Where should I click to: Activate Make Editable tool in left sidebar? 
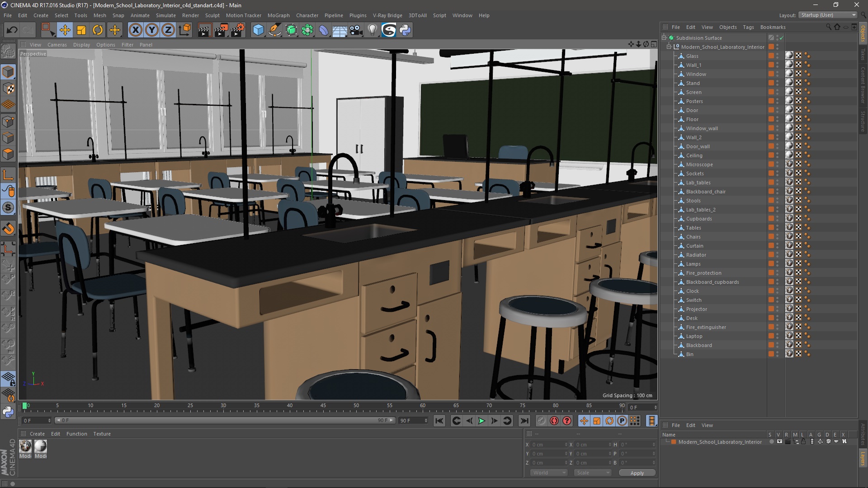(x=8, y=52)
